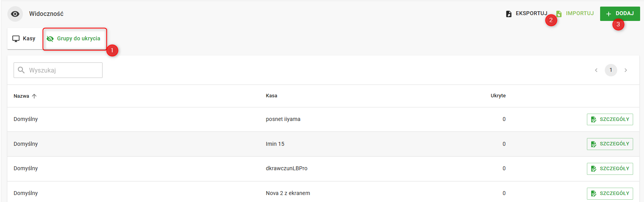Click the Importuj file icon

click(559, 14)
